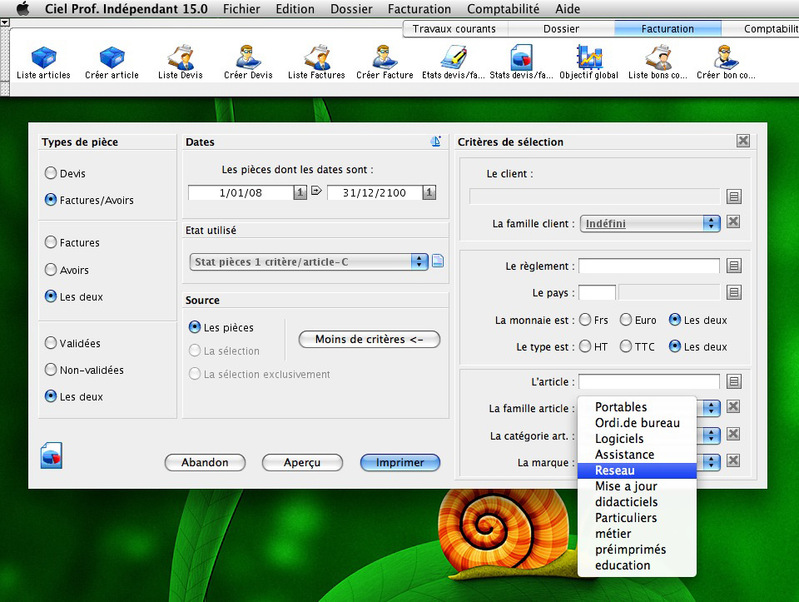The width and height of the screenshot is (799, 602).
Task: Click the calendar button next to start date 1/01/08
Action: (x=300, y=193)
